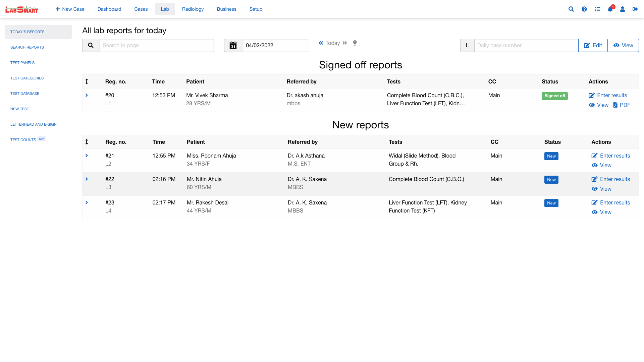Screen dimensions: 644x362
Task: Enter results for Rakesh Desai
Action: coord(611,202)
